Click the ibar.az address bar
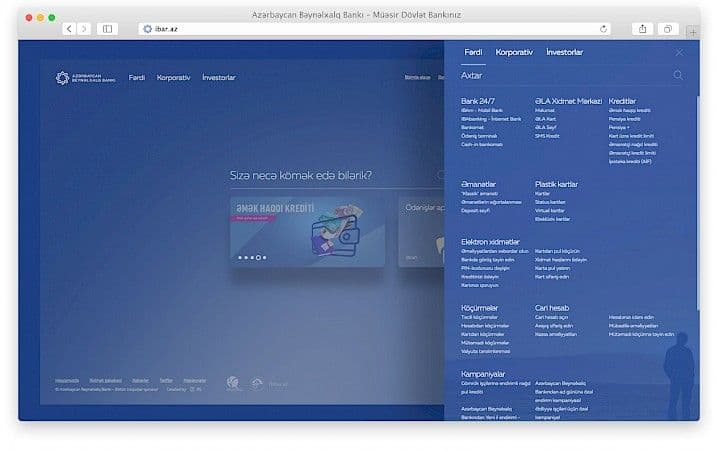This screenshot has width=717, height=451. pyautogui.click(x=375, y=29)
